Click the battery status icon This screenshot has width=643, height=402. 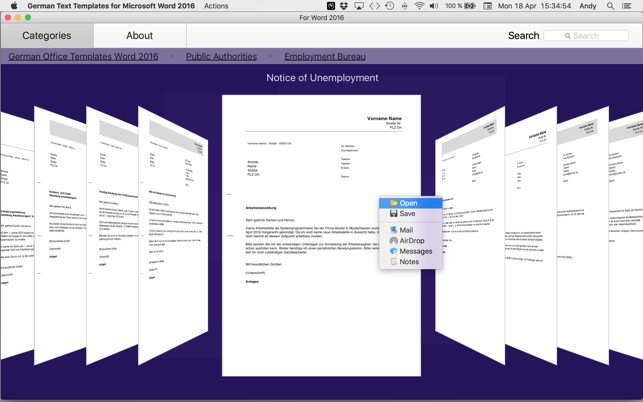(470, 6)
